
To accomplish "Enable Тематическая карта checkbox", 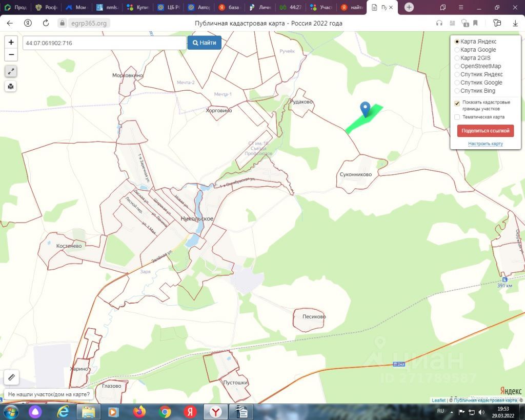I will [x=457, y=117].
